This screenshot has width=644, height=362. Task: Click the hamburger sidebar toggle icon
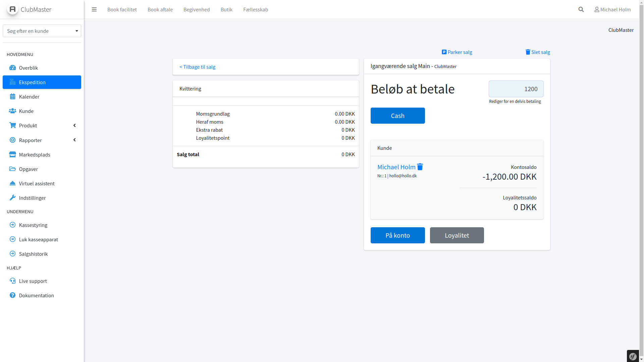click(94, 9)
